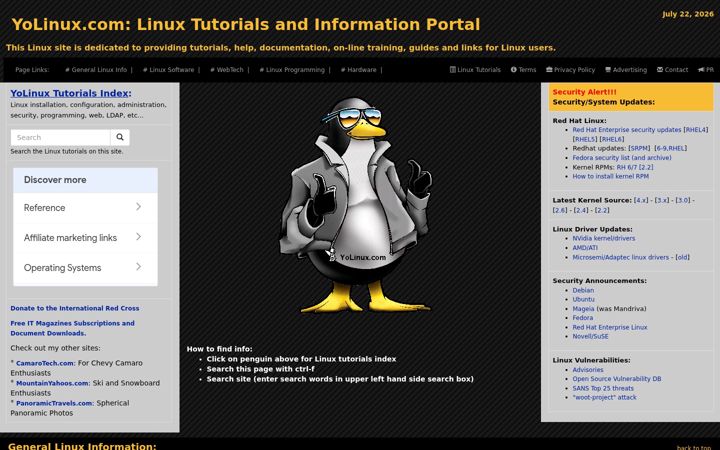Image resolution: width=720 pixels, height=450 pixels.
Task: Click the Contact envelope icon
Action: pos(660,70)
